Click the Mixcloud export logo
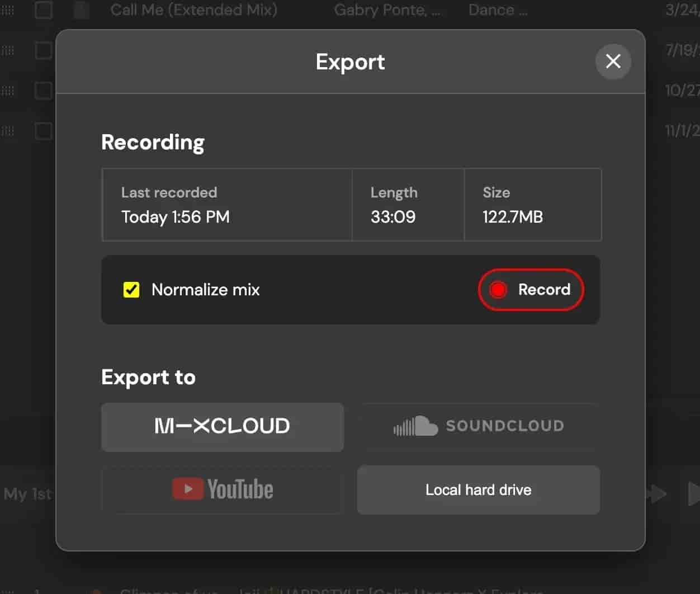 tap(222, 427)
